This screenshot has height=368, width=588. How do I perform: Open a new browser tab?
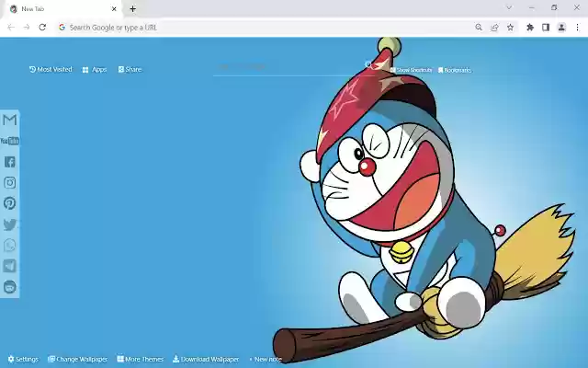tap(132, 8)
